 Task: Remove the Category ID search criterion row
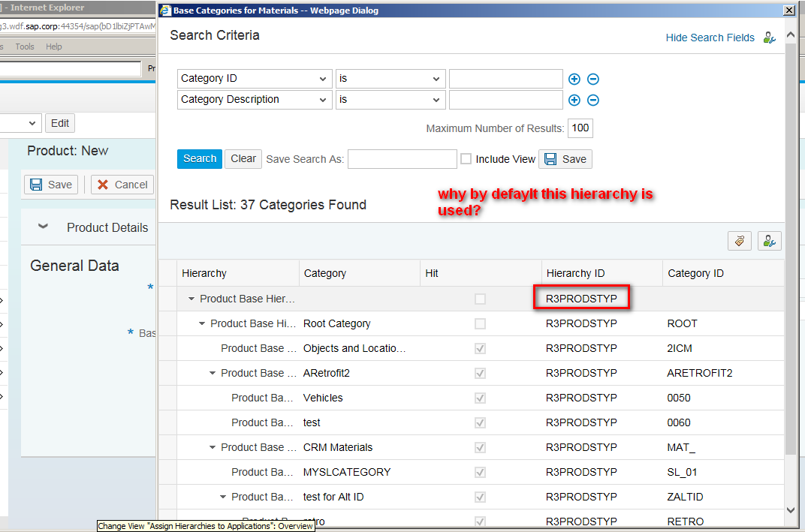click(593, 79)
